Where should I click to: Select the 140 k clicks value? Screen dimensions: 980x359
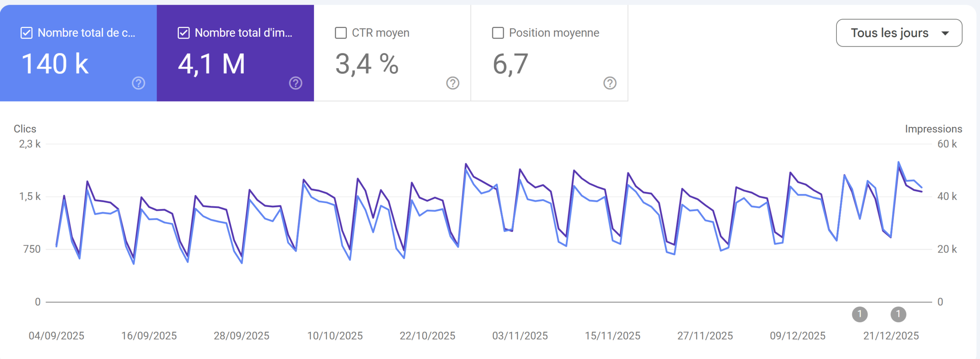click(x=55, y=64)
